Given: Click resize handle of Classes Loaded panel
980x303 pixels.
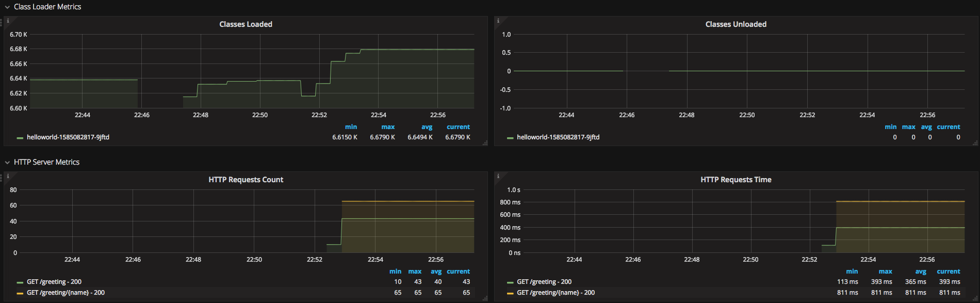Looking at the screenshot, I should click(485, 143).
